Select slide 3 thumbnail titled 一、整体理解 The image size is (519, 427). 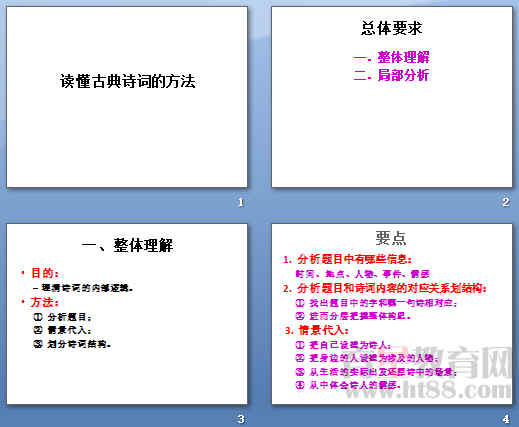pyautogui.click(x=127, y=314)
